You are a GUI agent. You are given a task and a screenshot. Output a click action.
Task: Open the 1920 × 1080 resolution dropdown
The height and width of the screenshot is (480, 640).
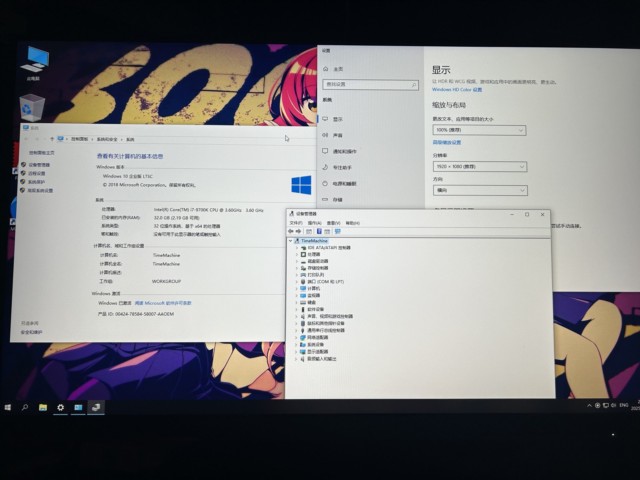(x=479, y=166)
